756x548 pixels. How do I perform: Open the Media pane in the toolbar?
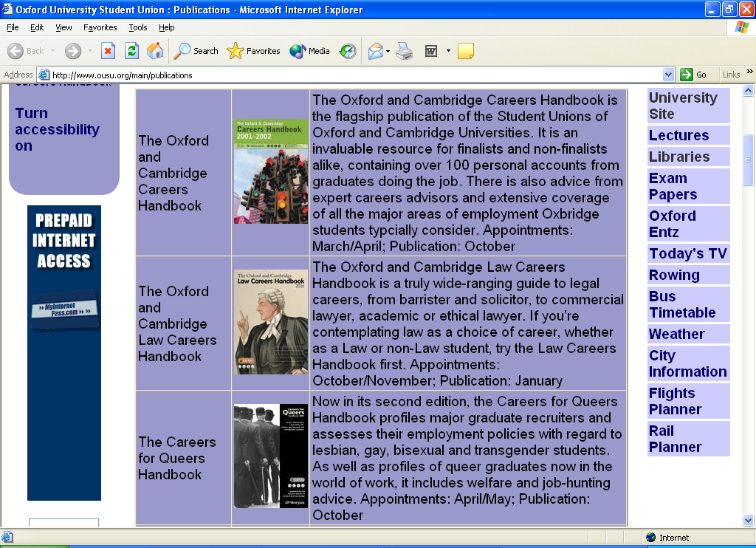(x=309, y=51)
